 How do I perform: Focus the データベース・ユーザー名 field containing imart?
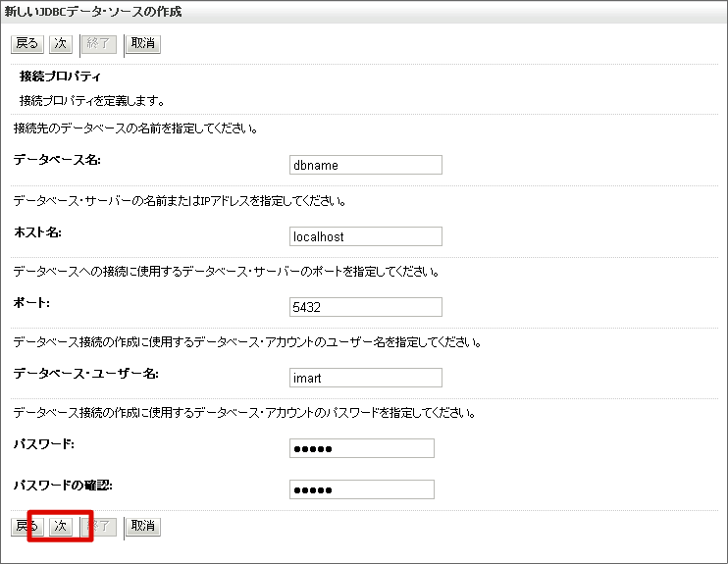point(366,378)
